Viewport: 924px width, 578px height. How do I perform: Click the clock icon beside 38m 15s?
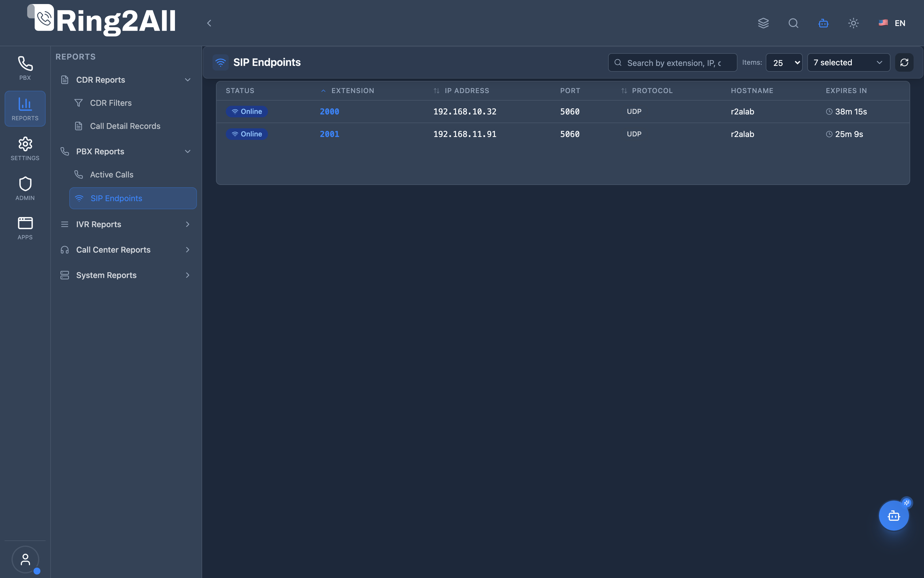829,112
